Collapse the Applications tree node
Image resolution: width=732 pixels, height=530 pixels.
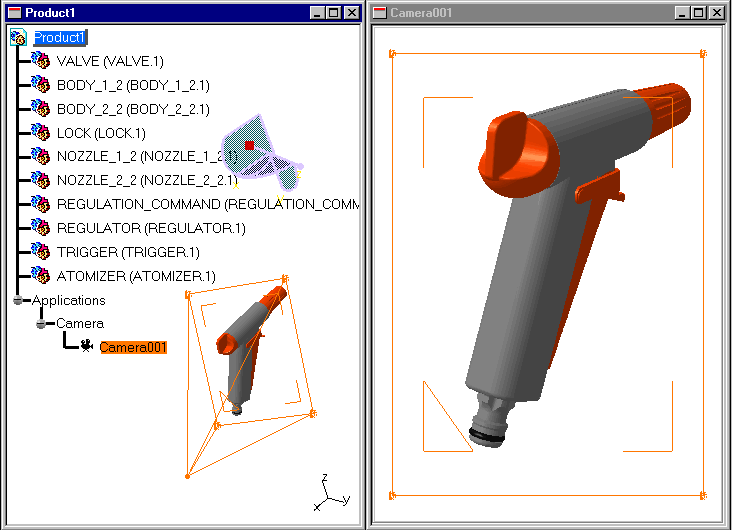[x=18, y=300]
